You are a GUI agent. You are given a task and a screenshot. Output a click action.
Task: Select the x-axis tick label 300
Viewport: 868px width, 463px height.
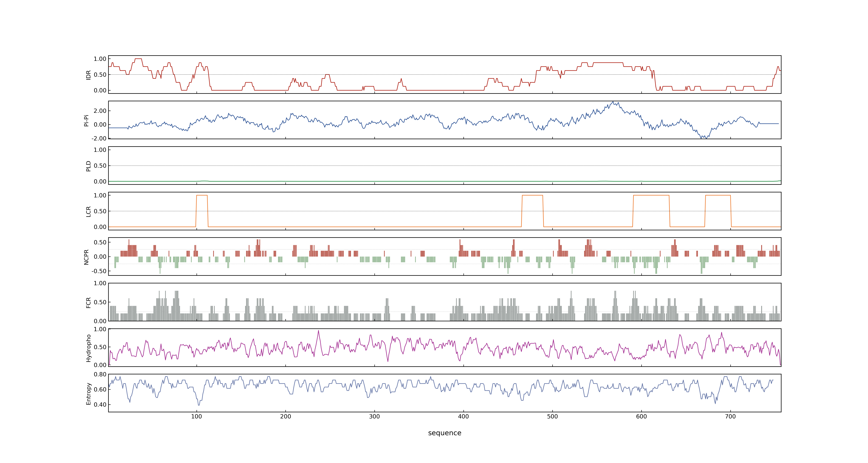click(374, 416)
